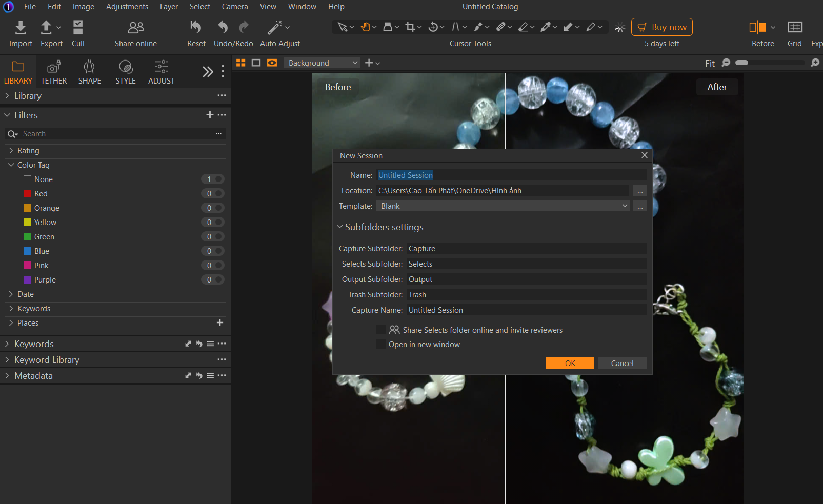Image resolution: width=823 pixels, height=504 pixels.
Task: Select the Pan hand cursor tool
Action: (x=365, y=27)
